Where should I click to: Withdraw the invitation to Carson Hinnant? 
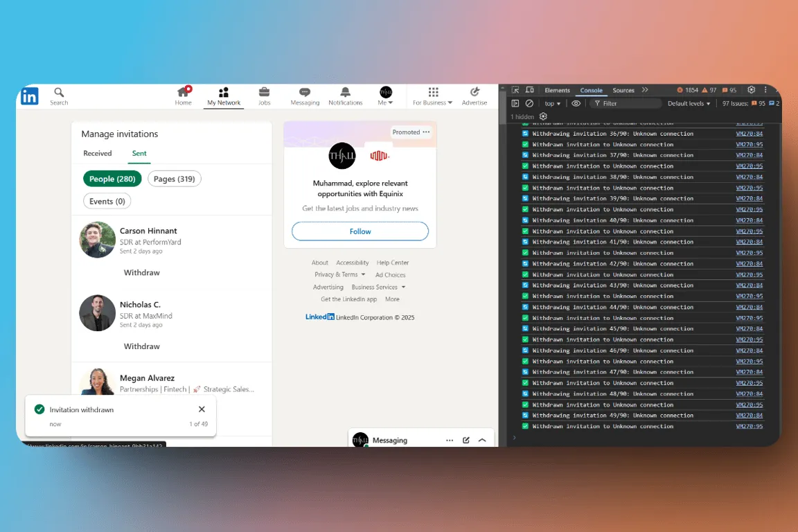coord(141,272)
